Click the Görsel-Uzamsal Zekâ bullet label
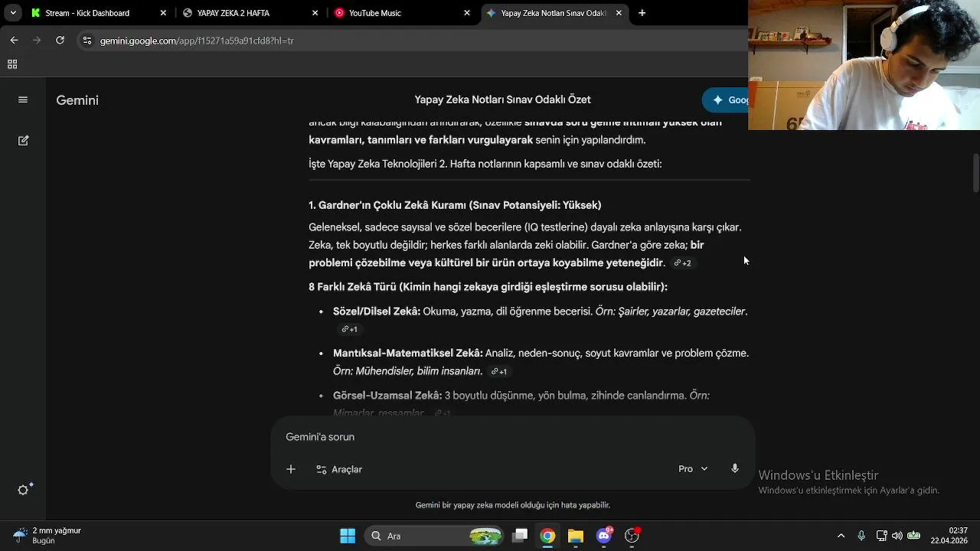Image resolution: width=980 pixels, height=551 pixels. (387, 396)
